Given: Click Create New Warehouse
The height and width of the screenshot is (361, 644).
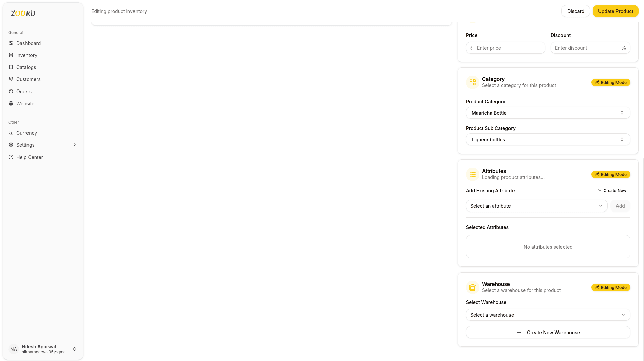Looking at the screenshot, I should [x=548, y=332].
